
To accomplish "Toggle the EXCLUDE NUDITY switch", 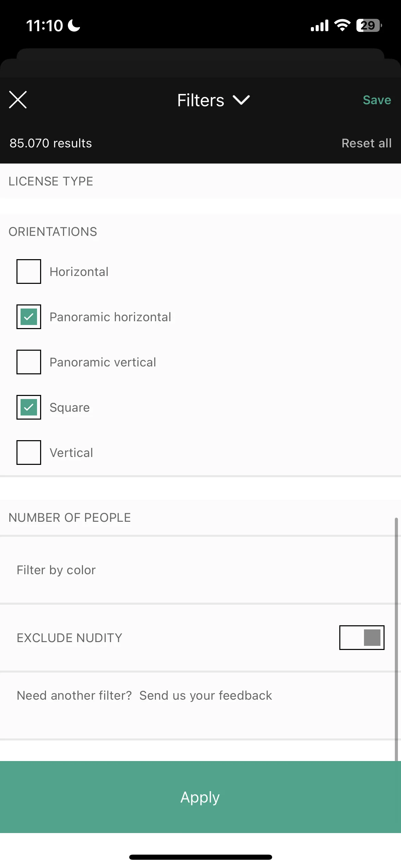I will coord(362,638).
